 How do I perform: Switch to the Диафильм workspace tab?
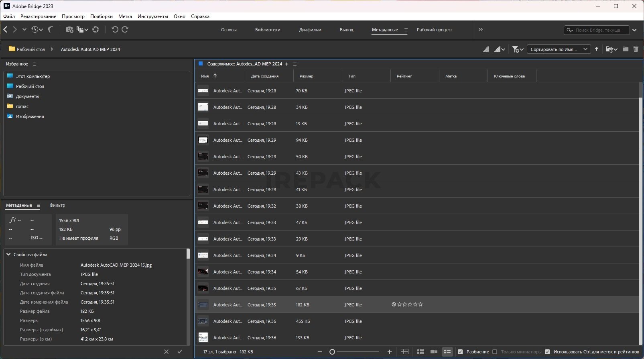310,30
